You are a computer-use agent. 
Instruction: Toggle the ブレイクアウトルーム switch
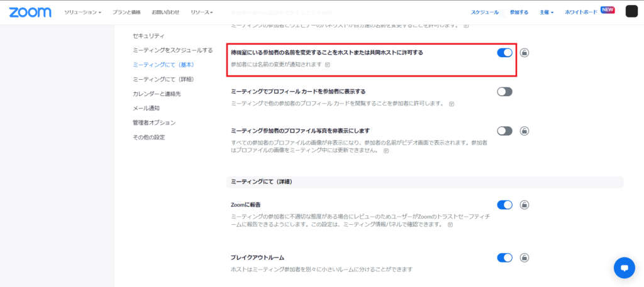[x=504, y=257]
